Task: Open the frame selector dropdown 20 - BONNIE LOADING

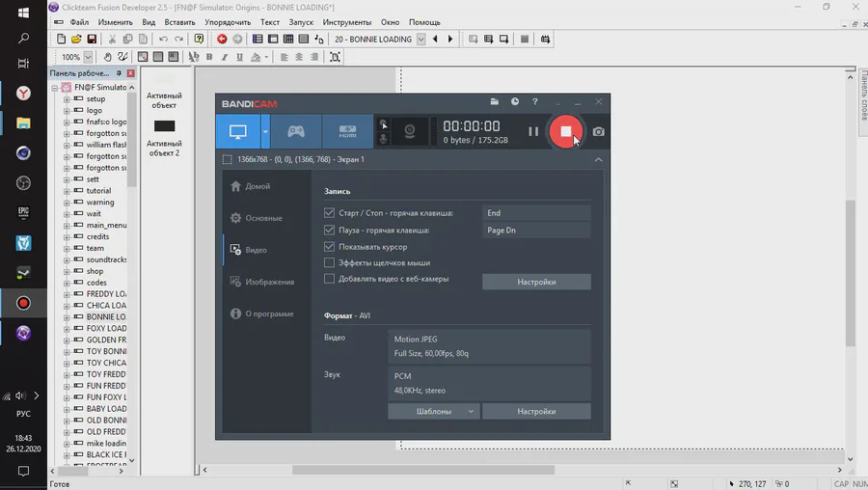Action: [421, 40]
